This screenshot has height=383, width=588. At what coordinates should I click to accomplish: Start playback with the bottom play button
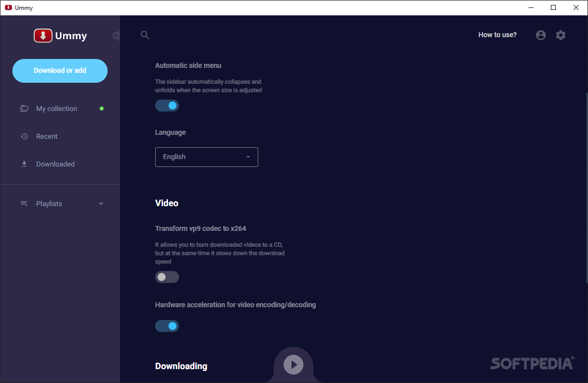tap(293, 365)
